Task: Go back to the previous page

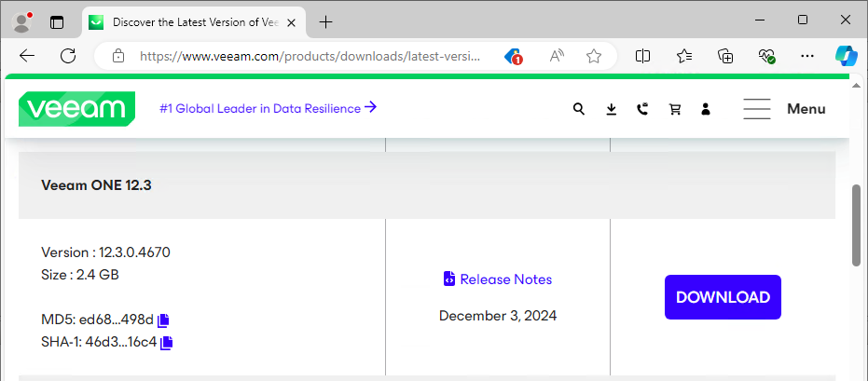Action: tap(26, 56)
